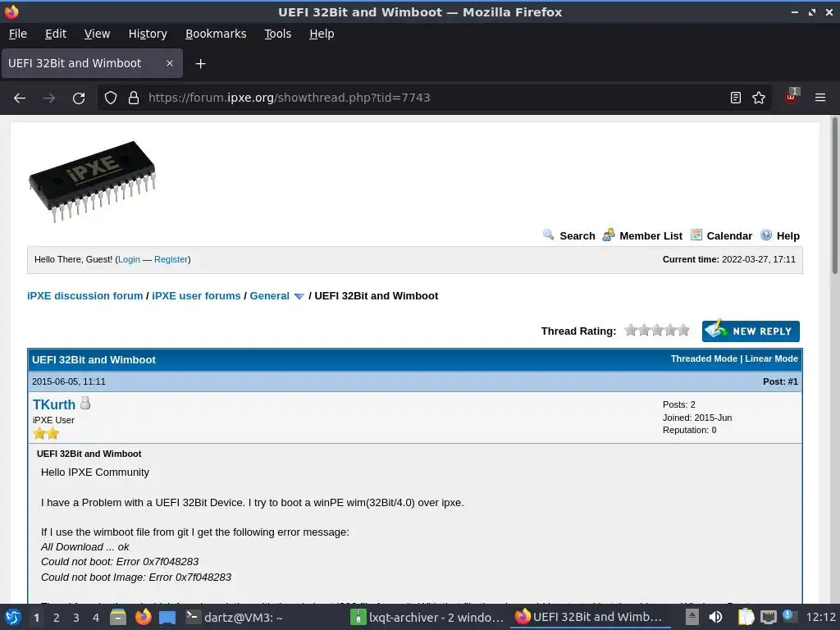840x630 pixels.
Task: Switch to lxqt-archiver taskbar window
Action: (x=427, y=617)
